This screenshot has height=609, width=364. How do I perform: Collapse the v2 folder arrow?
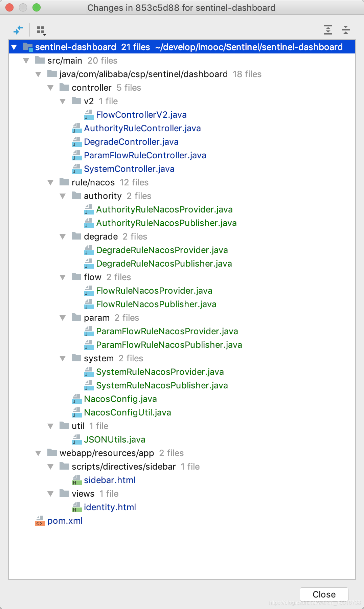[x=63, y=101]
